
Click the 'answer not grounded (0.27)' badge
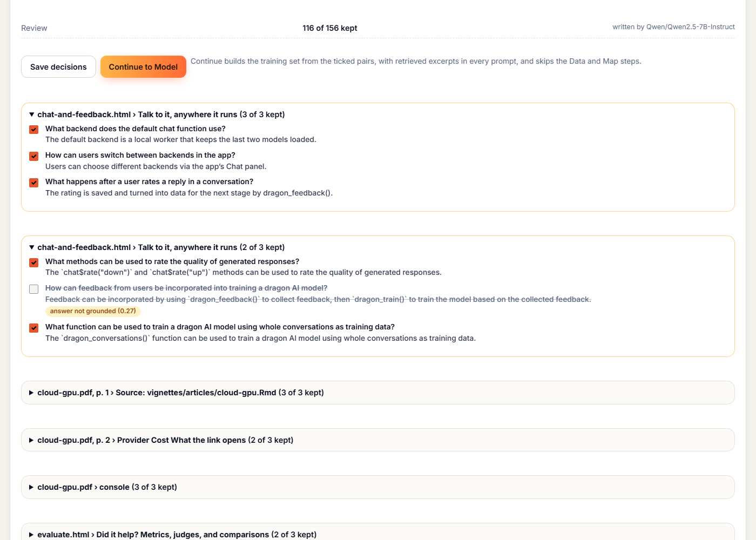point(93,311)
